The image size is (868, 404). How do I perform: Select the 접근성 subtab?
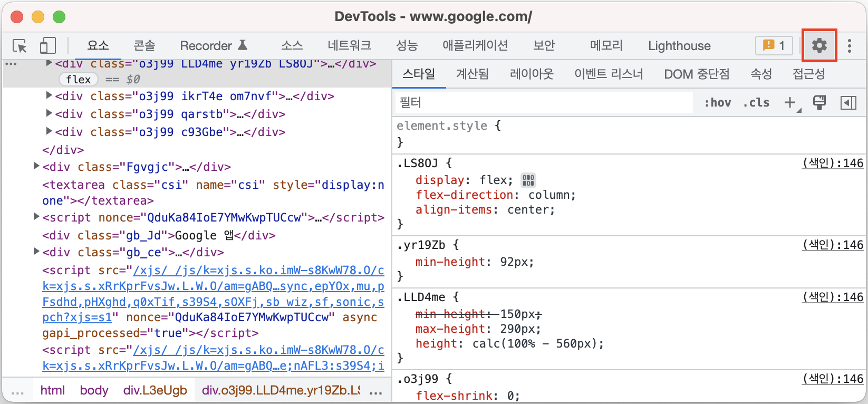click(808, 74)
